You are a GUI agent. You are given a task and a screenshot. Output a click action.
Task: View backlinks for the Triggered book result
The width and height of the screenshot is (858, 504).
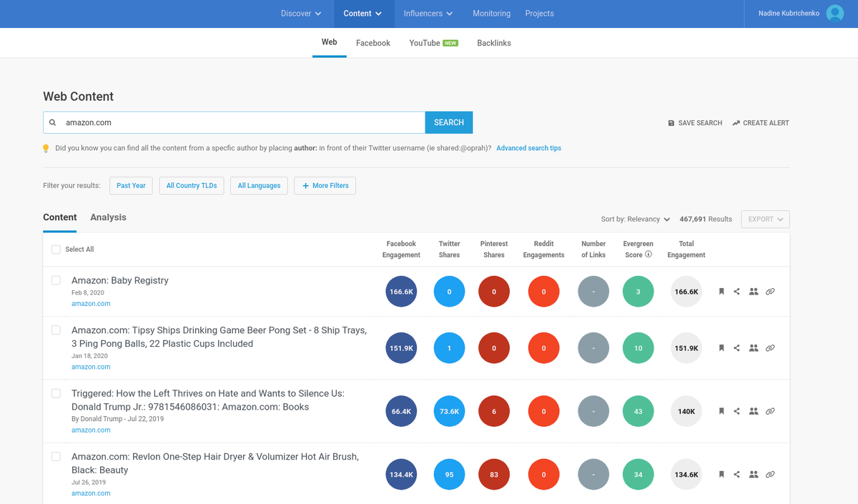[770, 411]
